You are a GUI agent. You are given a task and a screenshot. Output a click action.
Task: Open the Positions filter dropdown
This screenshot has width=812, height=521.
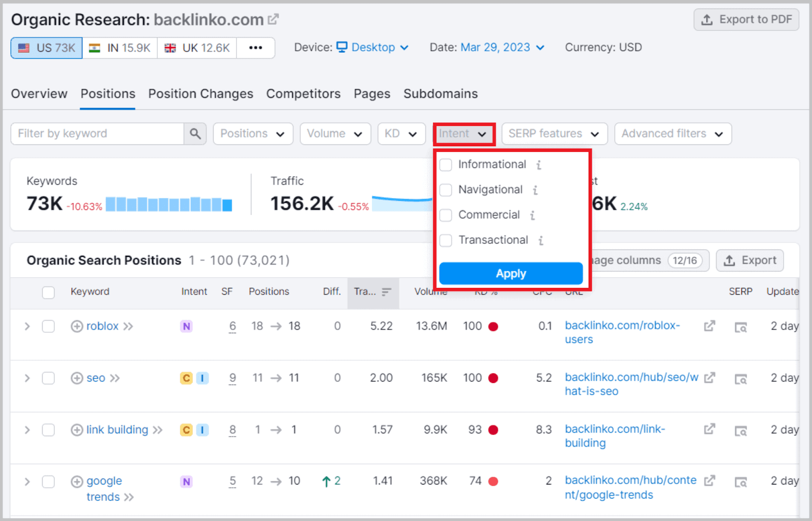(253, 133)
